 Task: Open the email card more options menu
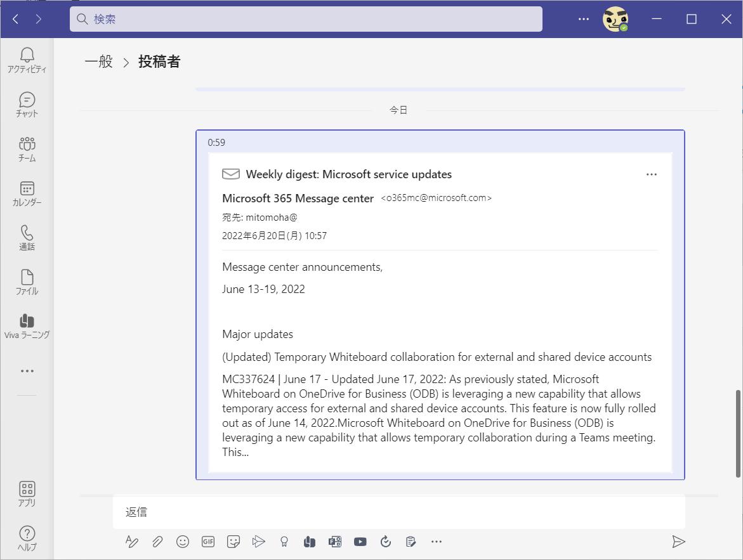click(x=652, y=174)
